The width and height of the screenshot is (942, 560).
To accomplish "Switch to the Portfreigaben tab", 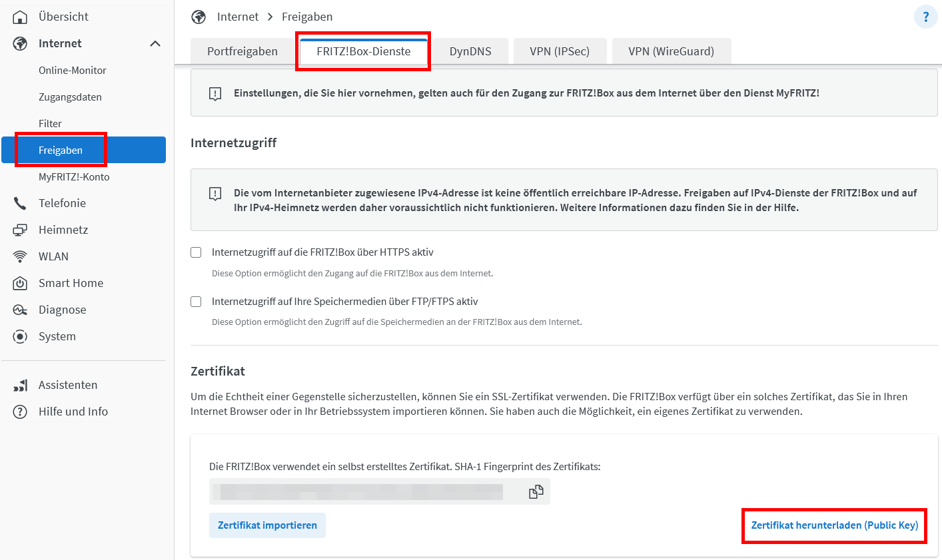I will click(242, 51).
